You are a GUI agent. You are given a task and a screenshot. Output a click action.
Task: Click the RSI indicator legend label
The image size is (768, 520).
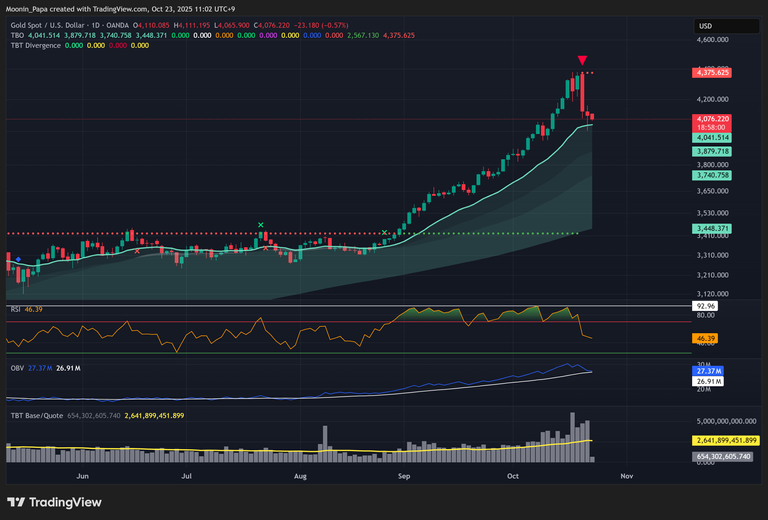click(16, 311)
